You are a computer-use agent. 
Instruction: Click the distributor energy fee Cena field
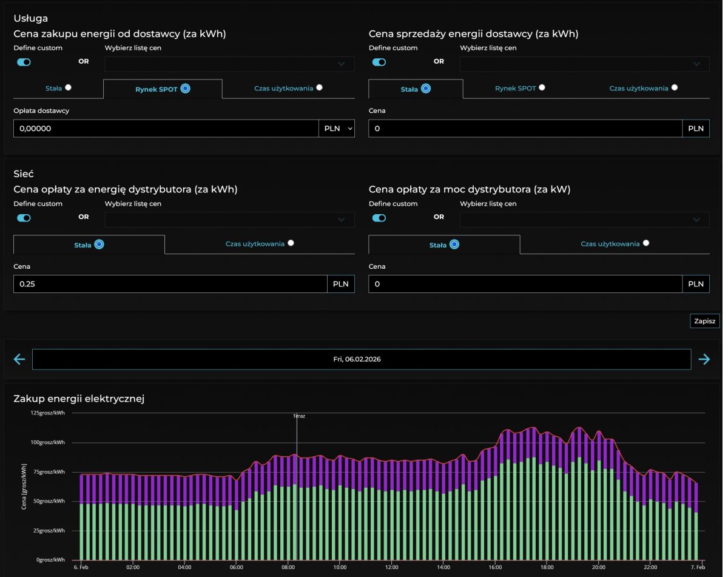tap(170, 284)
